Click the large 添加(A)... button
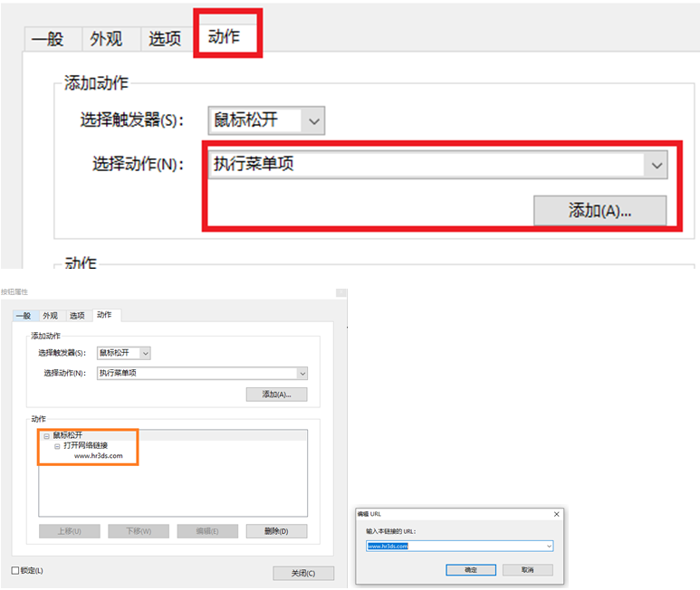The image size is (700, 590). coord(599,210)
